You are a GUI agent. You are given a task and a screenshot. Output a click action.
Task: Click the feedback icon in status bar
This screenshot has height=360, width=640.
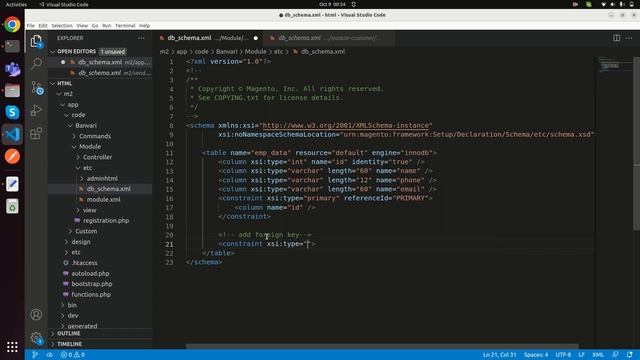coord(615,355)
